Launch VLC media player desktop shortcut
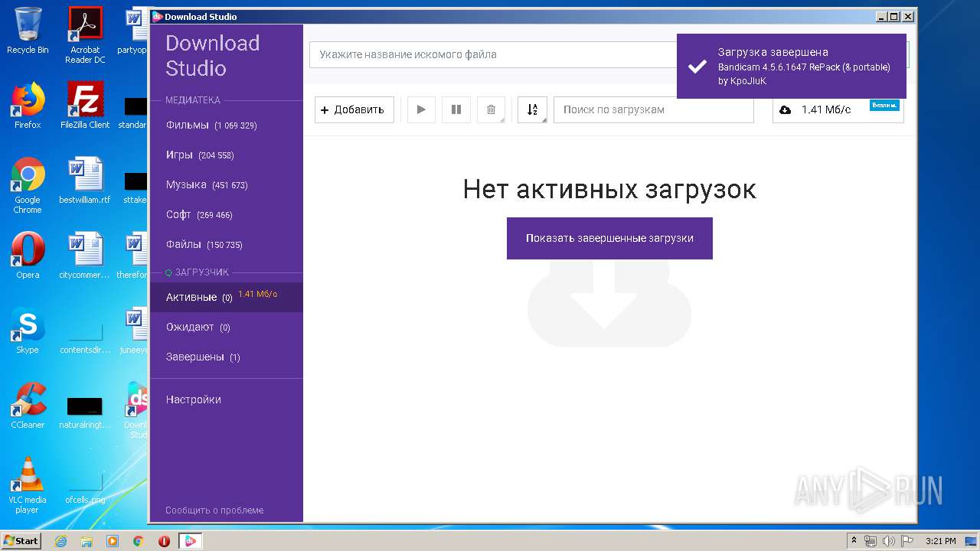The height and width of the screenshot is (551, 980). (x=28, y=484)
